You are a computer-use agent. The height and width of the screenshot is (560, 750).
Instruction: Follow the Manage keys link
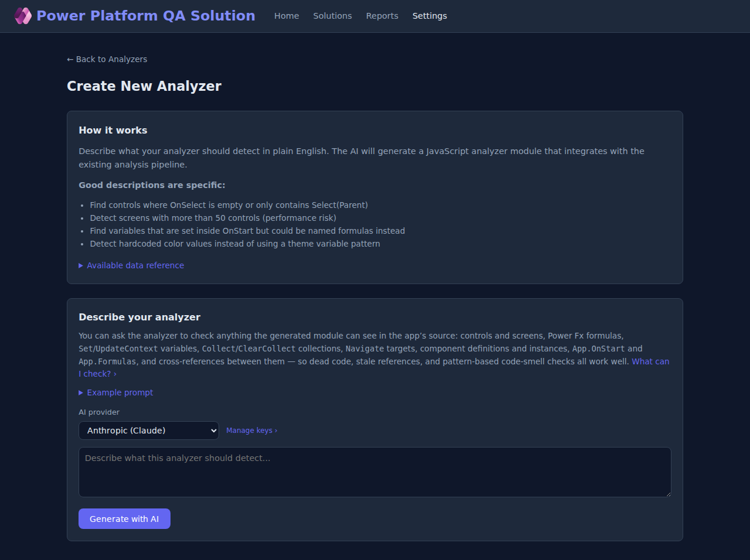pos(251,430)
